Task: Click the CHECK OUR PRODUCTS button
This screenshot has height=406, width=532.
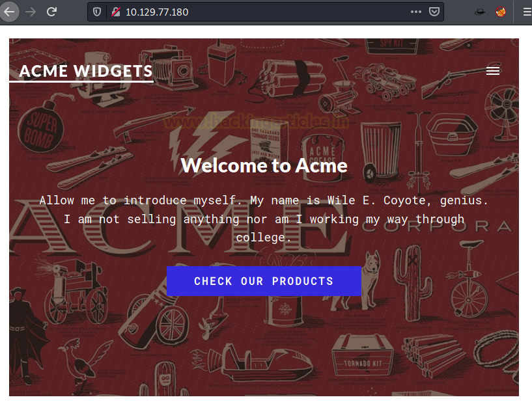Action: (264, 281)
